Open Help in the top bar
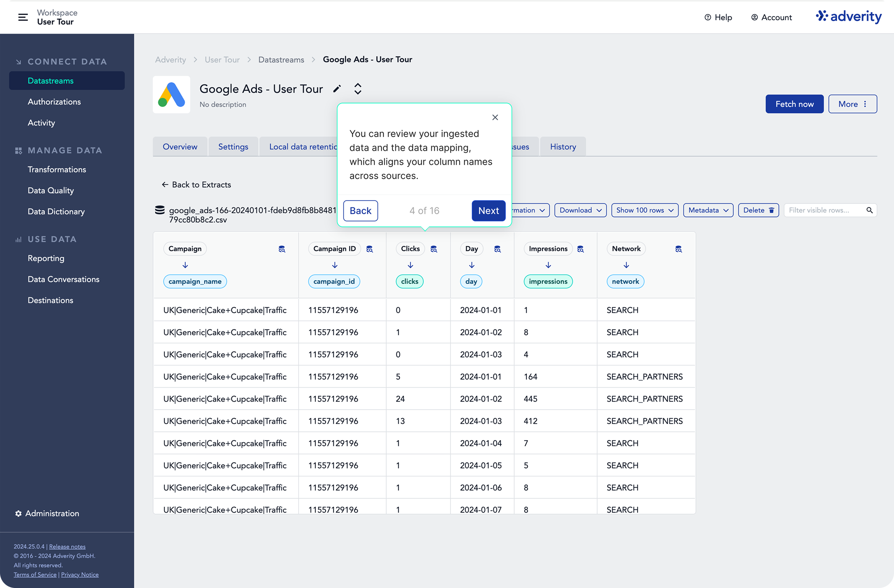Screen dimensions: 894x588 click(x=718, y=18)
